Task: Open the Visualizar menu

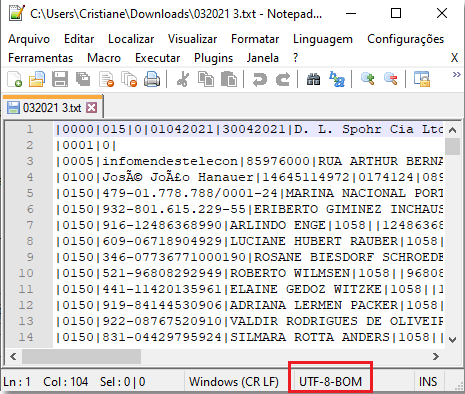Action: pyautogui.click(x=192, y=39)
